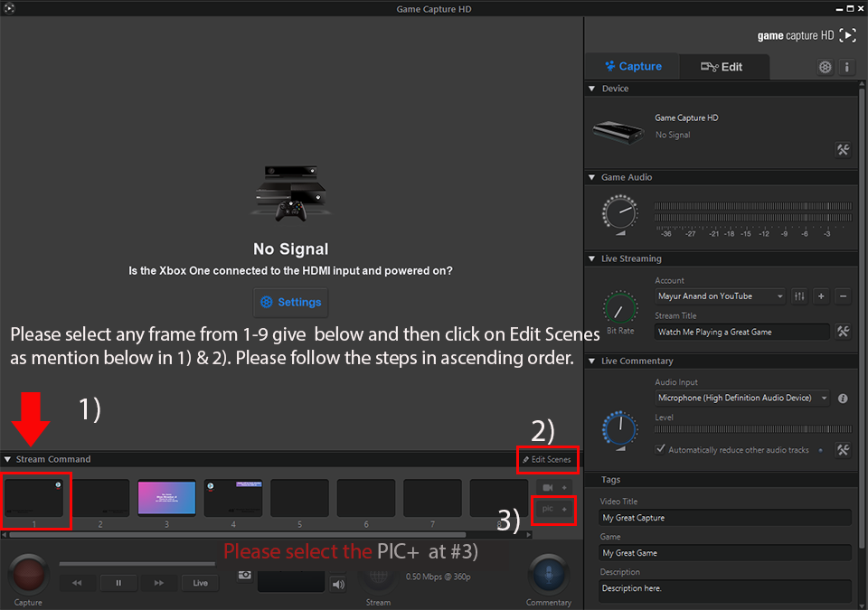Click the 0.50 Mbps @ 360p text
Screen dimensions: 868x610
(x=438, y=577)
